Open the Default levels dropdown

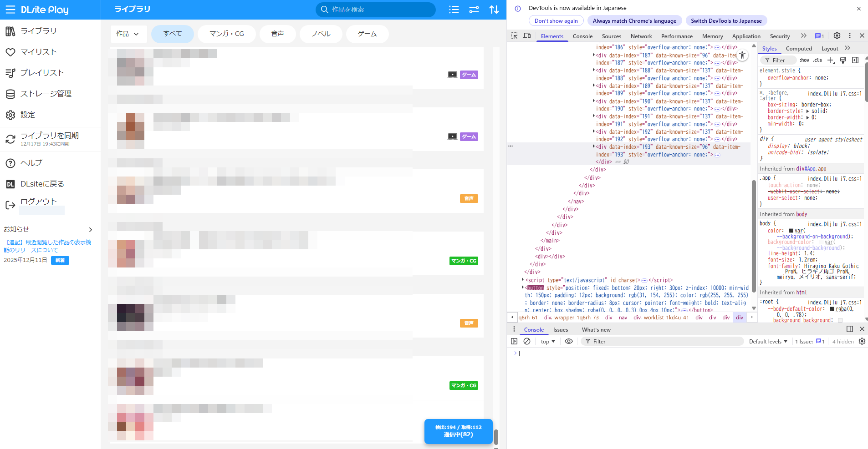click(768, 341)
